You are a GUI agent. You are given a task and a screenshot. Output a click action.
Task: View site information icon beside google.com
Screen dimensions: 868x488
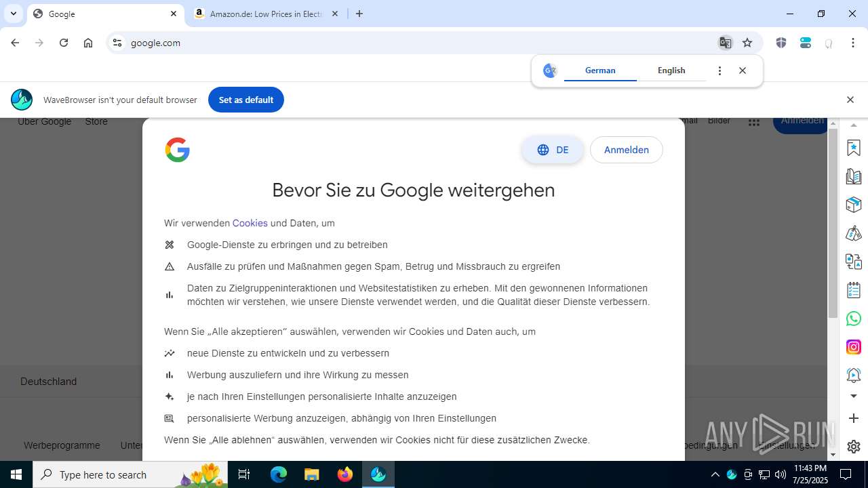click(x=117, y=43)
